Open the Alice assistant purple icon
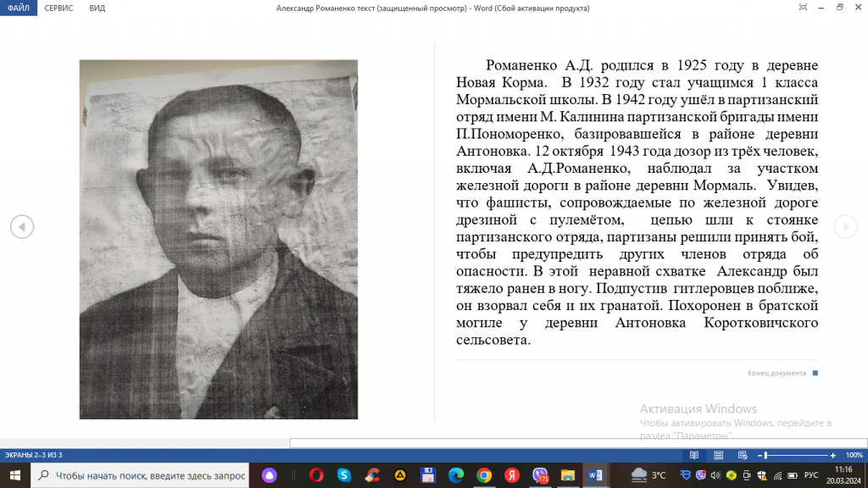This screenshot has width=868, height=488. pyautogui.click(x=270, y=475)
